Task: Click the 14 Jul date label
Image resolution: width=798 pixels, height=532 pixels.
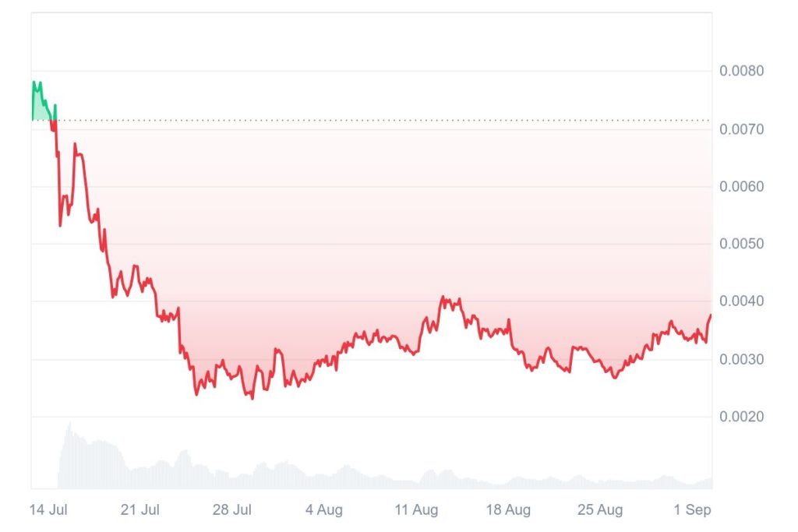Action: [x=48, y=509]
